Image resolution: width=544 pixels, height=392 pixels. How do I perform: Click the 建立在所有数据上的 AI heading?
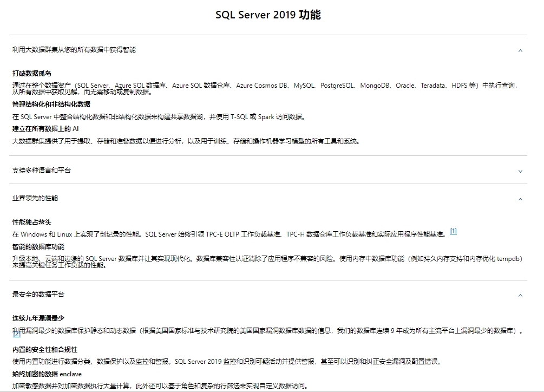[45, 129]
